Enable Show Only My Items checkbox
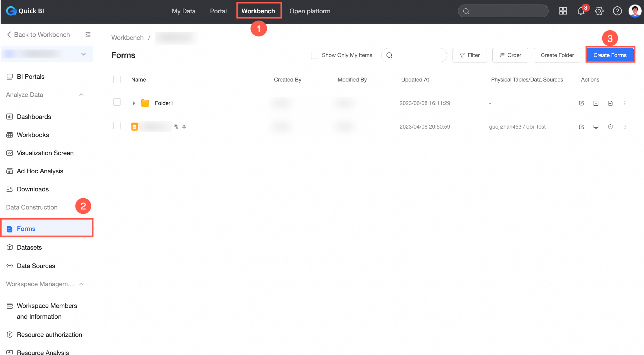 314,55
